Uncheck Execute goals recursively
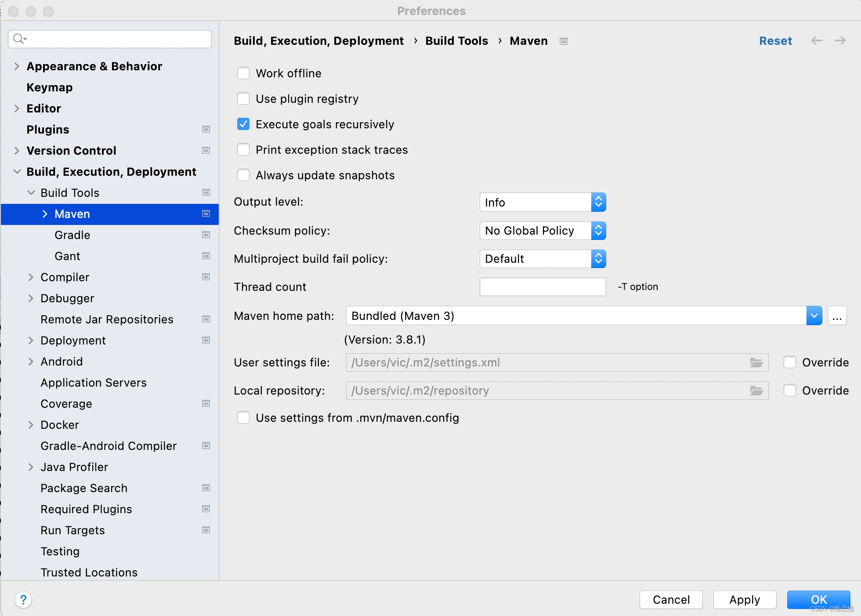The height and width of the screenshot is (616, 861). [x=243, y=124]
